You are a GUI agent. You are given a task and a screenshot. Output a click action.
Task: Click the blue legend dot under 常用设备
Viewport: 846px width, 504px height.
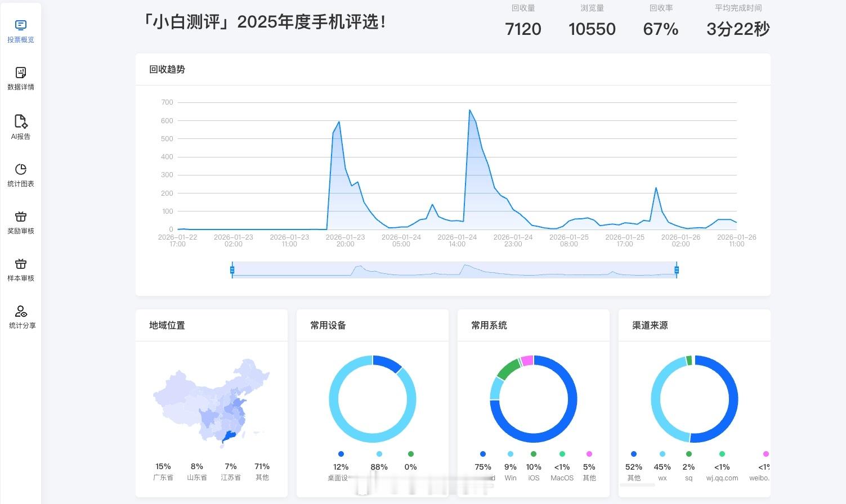341,453
